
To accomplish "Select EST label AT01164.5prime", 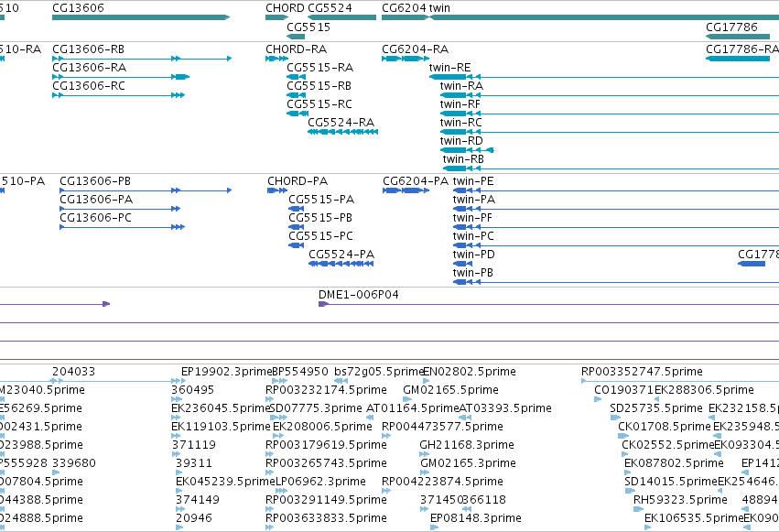I will [x=412, y=408].
